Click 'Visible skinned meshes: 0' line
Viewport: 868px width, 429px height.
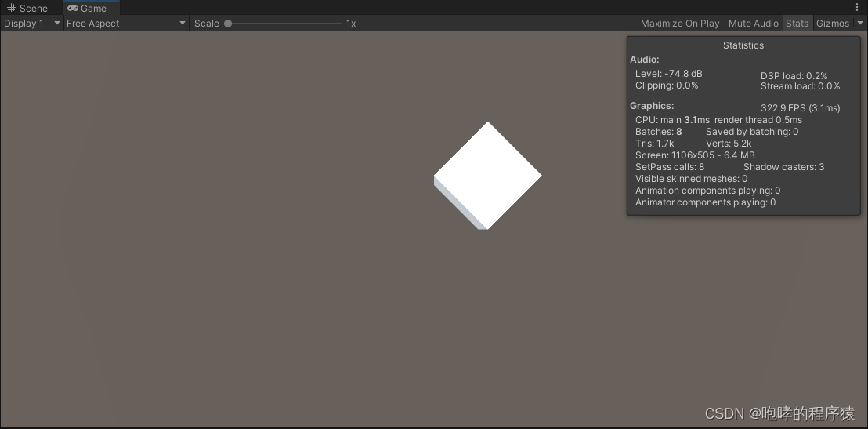coord(691,179)
